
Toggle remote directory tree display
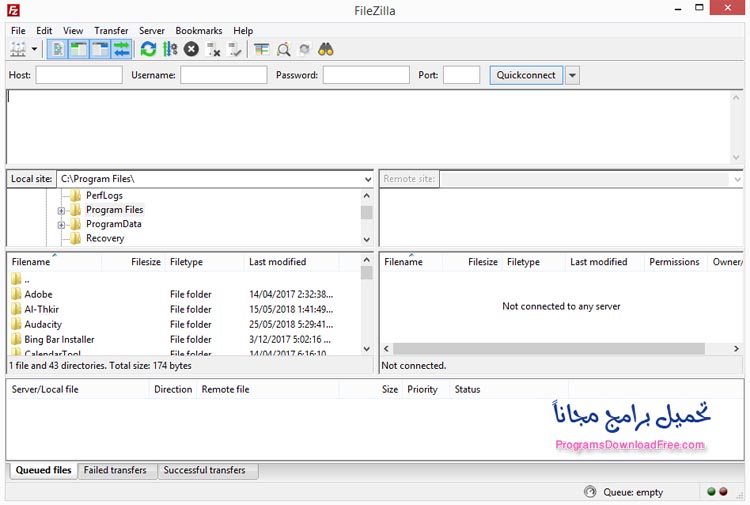click(100, 49)
